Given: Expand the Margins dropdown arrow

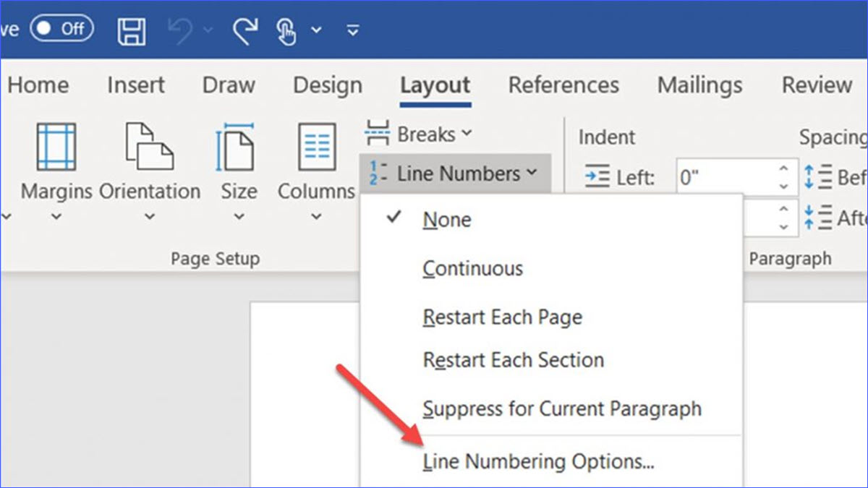Looking at the screenshot, I should tap(57, 217).
